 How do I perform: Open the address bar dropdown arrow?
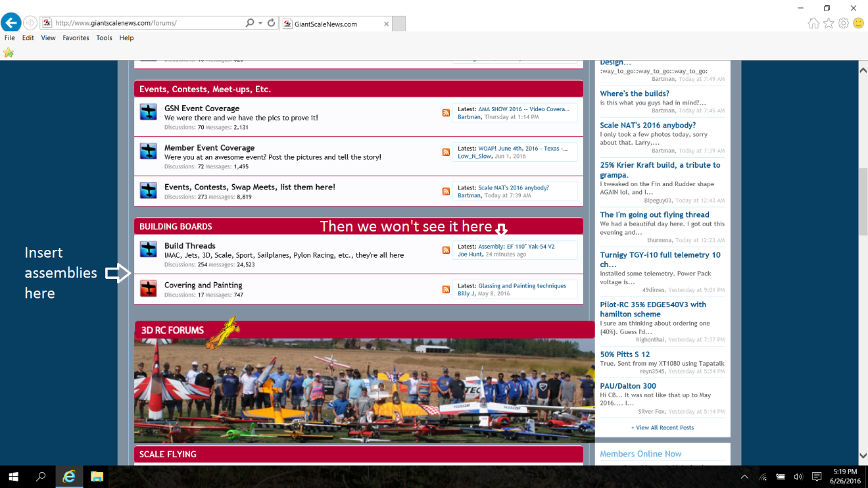coord(260,23)
